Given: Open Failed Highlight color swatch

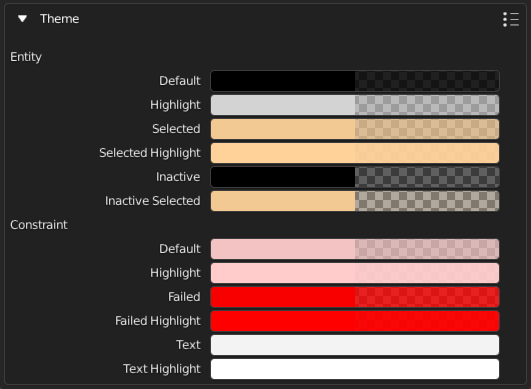Looking at the screenshot, I should click(355, 321).
